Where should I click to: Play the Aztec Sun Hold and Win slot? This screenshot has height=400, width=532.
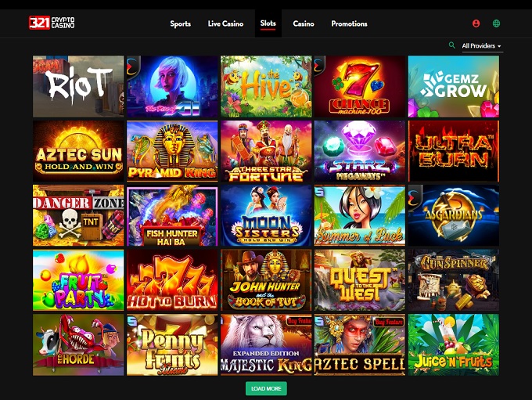pyautogui.click(x=78, y=151)
